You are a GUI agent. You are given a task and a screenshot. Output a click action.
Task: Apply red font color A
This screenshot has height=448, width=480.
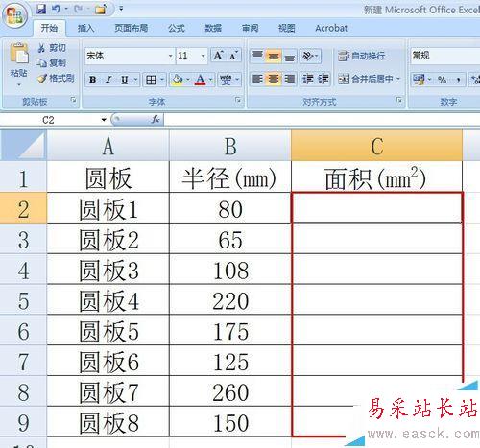[x=201, y=80]
